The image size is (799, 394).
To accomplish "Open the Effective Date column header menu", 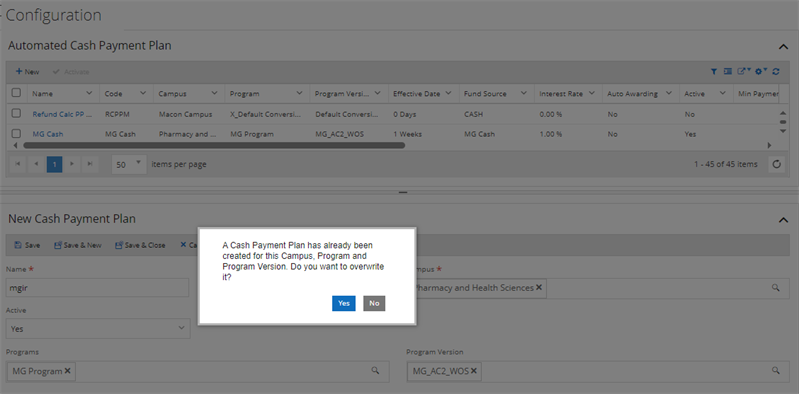I will tap(448, 93).
